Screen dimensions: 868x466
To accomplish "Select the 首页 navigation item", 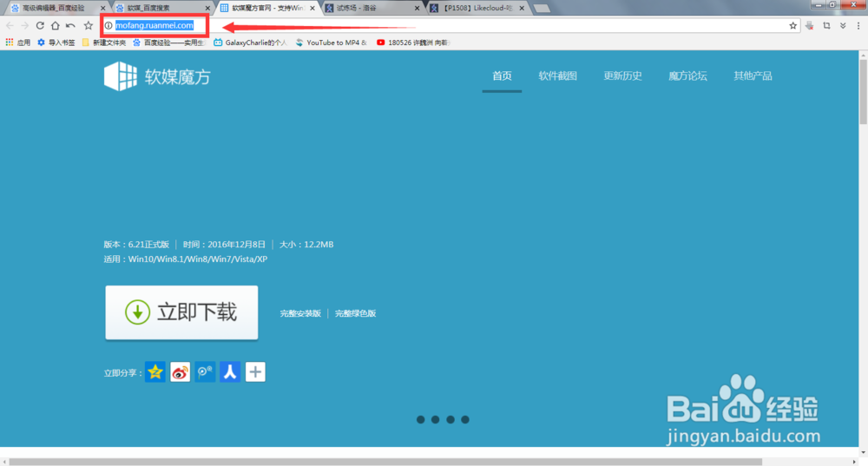I will 502,75.
